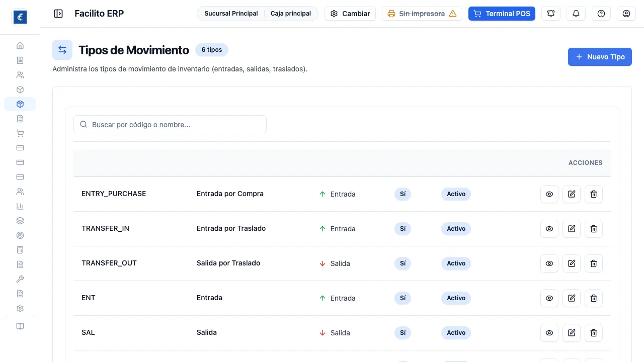Click the Salida por Traslado name
The image size is (644, 362).
(x=228, y=263)
